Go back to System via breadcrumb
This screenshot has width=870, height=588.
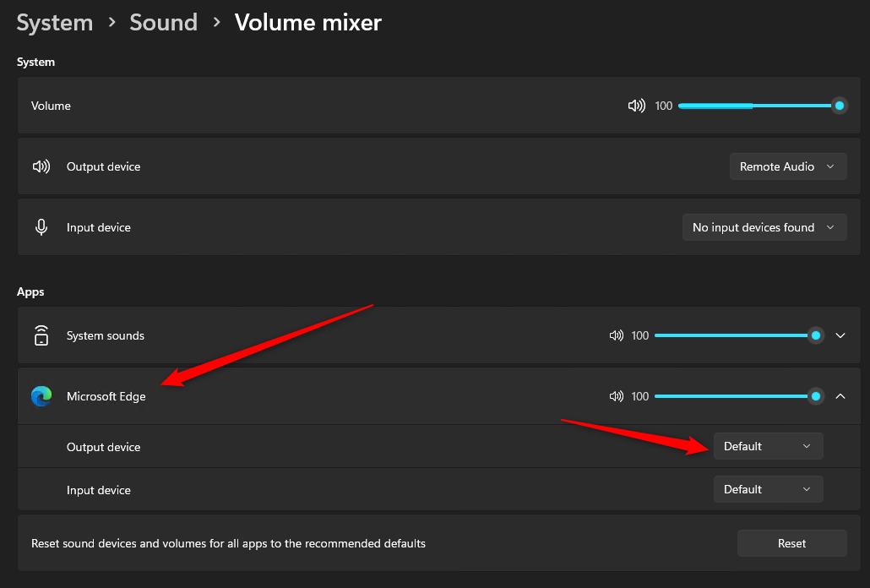point(54,22)
